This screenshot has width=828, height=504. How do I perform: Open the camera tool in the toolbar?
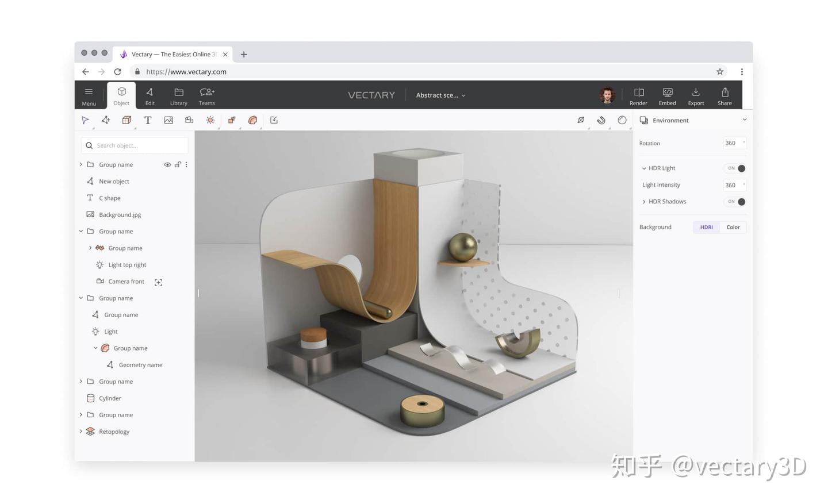pyautogui.click(x=189, y=120)
